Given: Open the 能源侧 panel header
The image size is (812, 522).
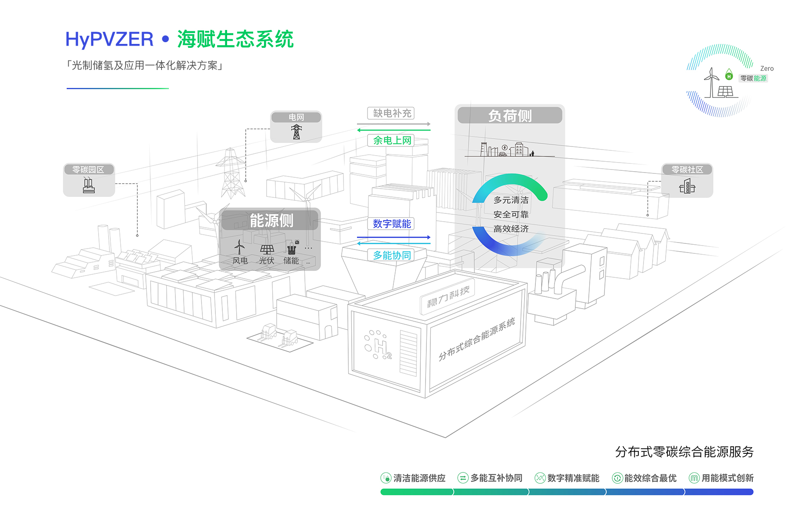Looking at the screenshot, I should tap(271, 220).
